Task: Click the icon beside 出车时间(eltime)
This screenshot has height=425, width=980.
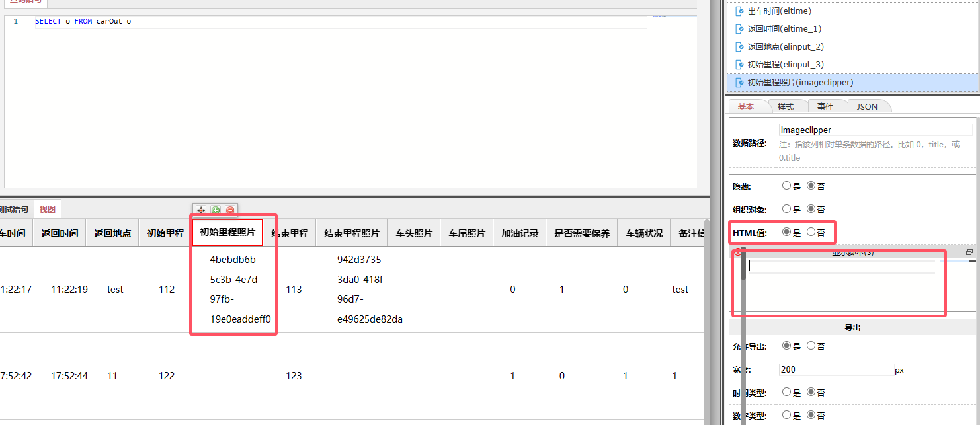Action: point(741,11)
